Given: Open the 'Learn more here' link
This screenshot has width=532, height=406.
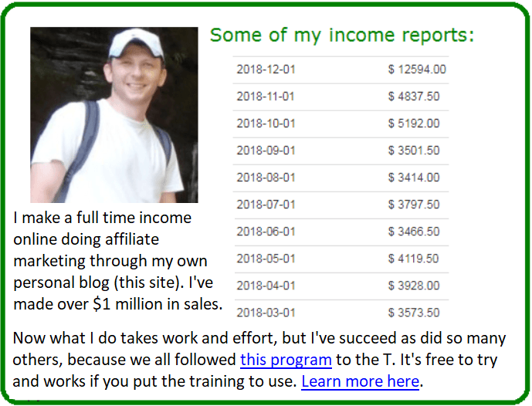Looking at the screenshot, I should pyautogui.click(x=361, y=381).
